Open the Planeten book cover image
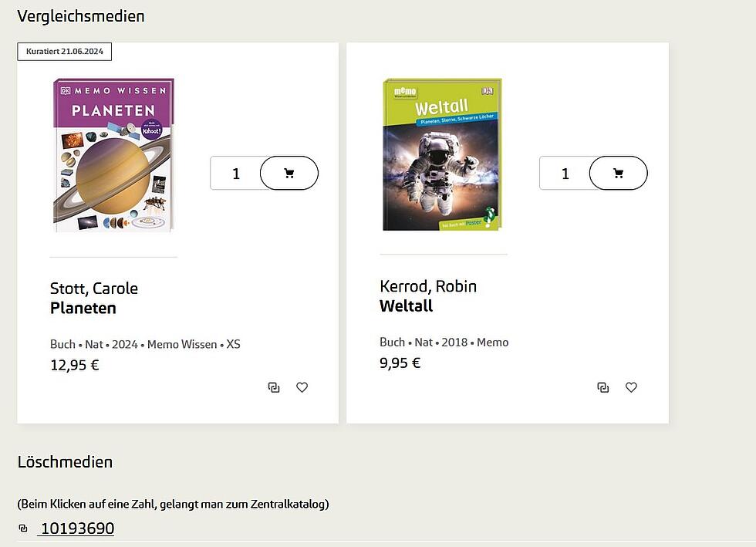This screenshot has height=547, width=756. tap(113, 154)
